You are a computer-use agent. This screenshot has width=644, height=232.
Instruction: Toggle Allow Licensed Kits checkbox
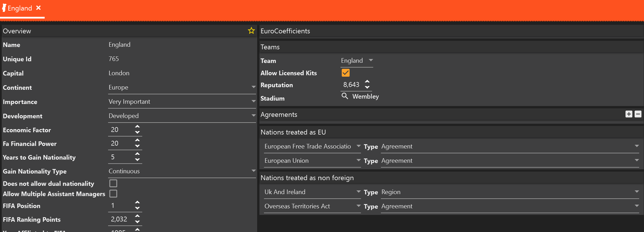coord(346,73)
